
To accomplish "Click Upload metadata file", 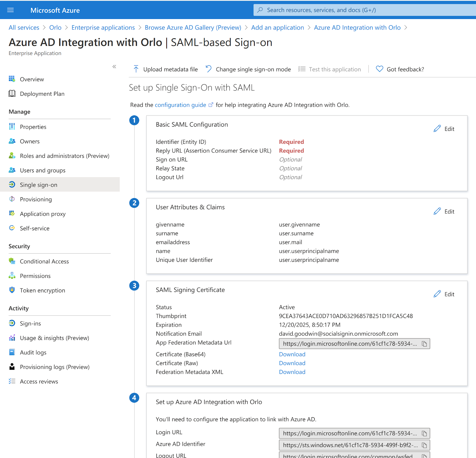I will point(165,69).
